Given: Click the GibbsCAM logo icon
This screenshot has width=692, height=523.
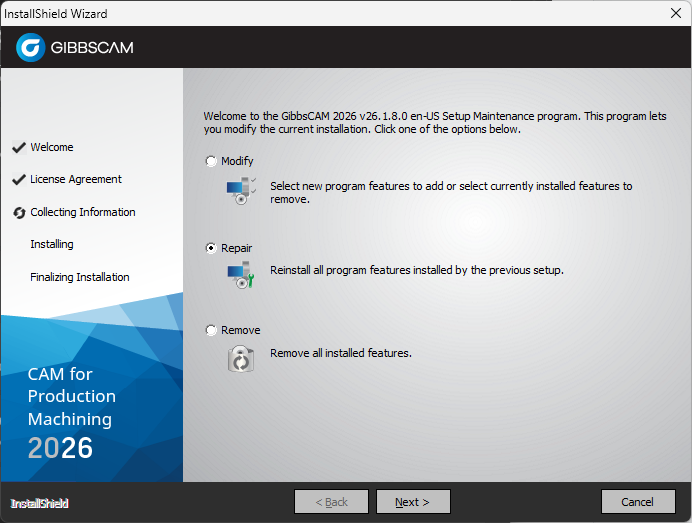Looking at the screenshot, I should pos(30,47).
